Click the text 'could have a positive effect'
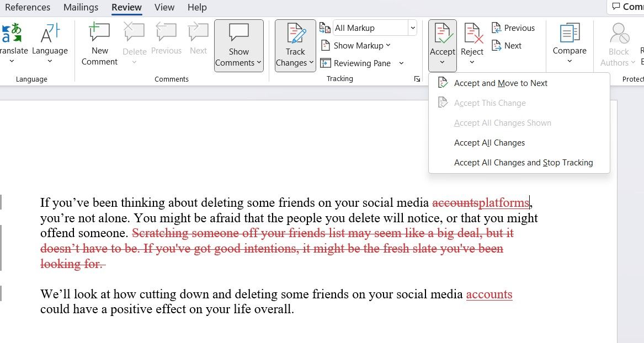Viewport: 644px width, 343px height. (113, 309)
